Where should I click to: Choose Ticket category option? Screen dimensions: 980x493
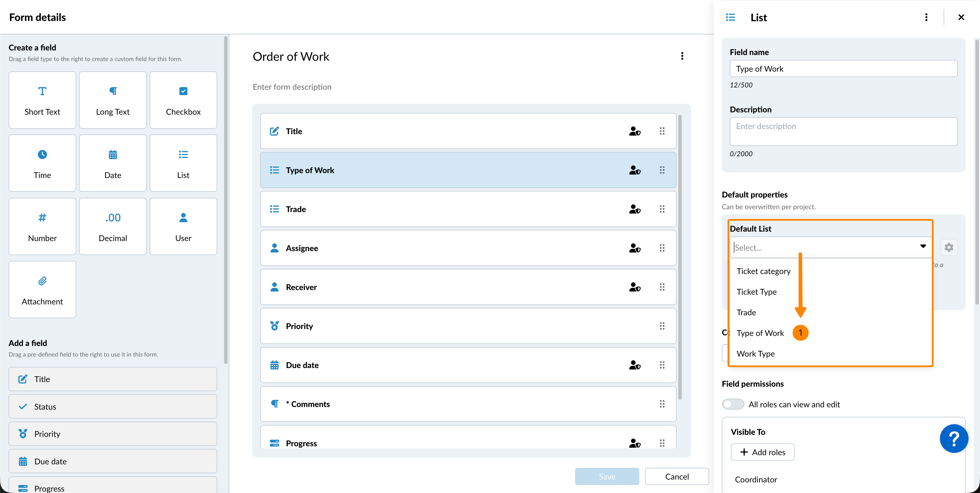763,271
